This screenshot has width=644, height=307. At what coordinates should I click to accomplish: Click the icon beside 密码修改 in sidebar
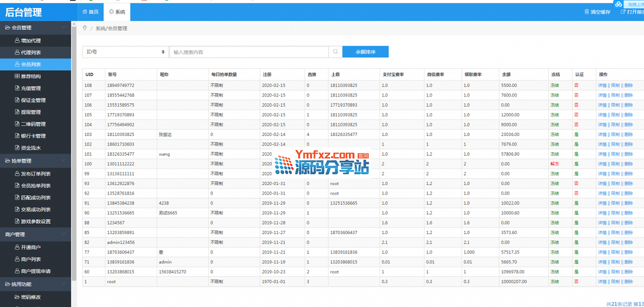(x=17, y=297)
